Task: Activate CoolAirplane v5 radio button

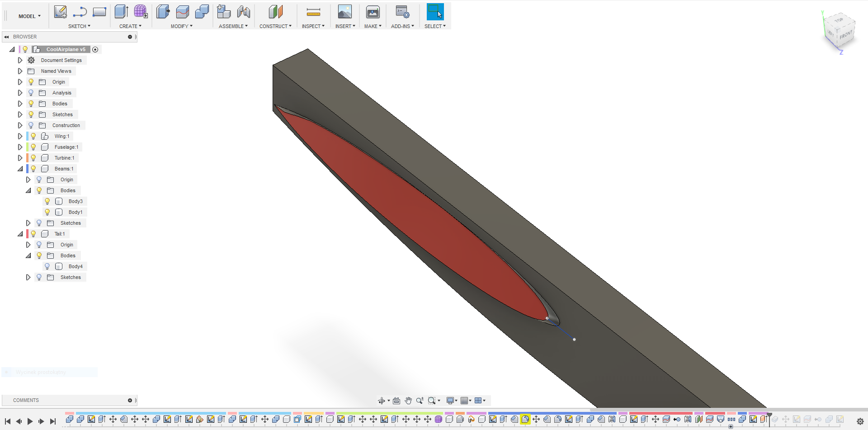Action: pyautogui.click(x=95, y=49)
